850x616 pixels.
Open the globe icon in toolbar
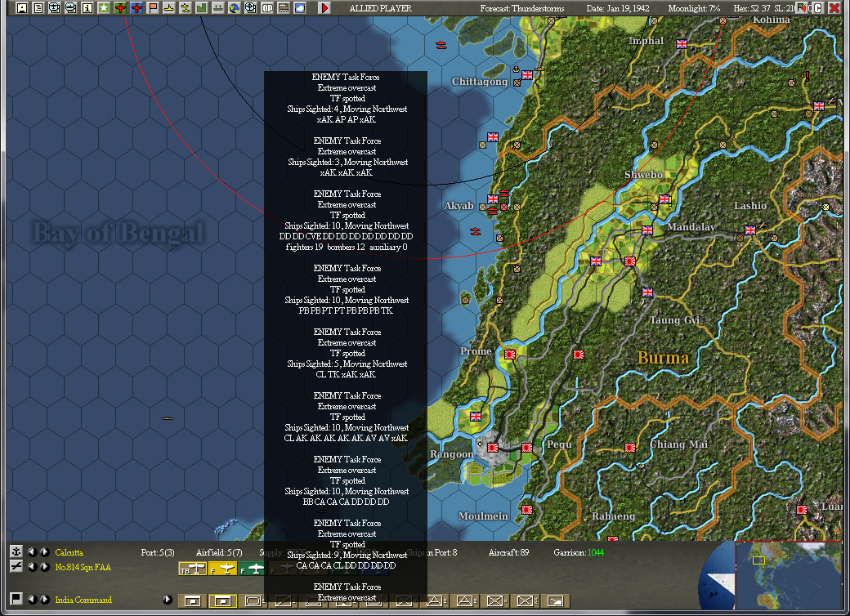click(x=234, y=7)
